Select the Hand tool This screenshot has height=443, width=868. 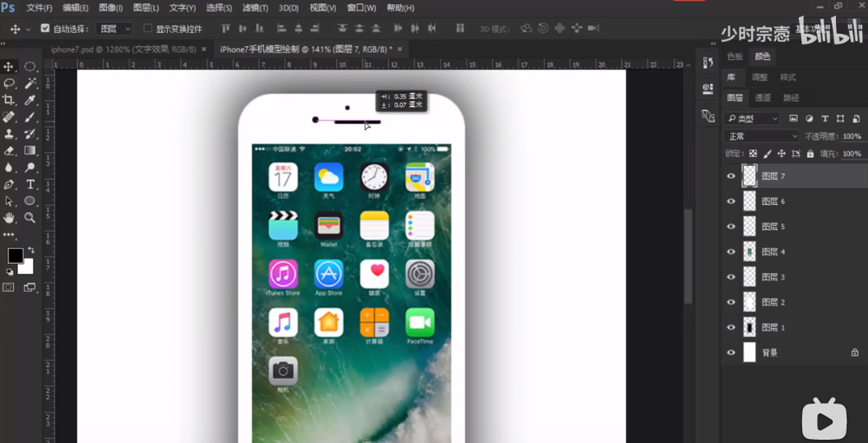click(x=9, y=218)
